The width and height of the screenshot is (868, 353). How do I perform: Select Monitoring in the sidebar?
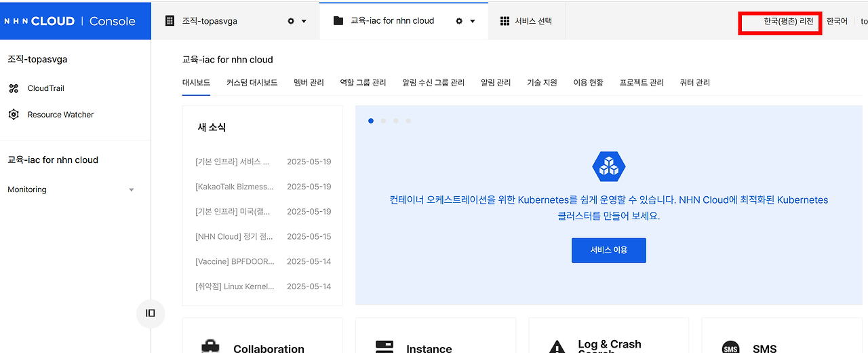point(27,189)
